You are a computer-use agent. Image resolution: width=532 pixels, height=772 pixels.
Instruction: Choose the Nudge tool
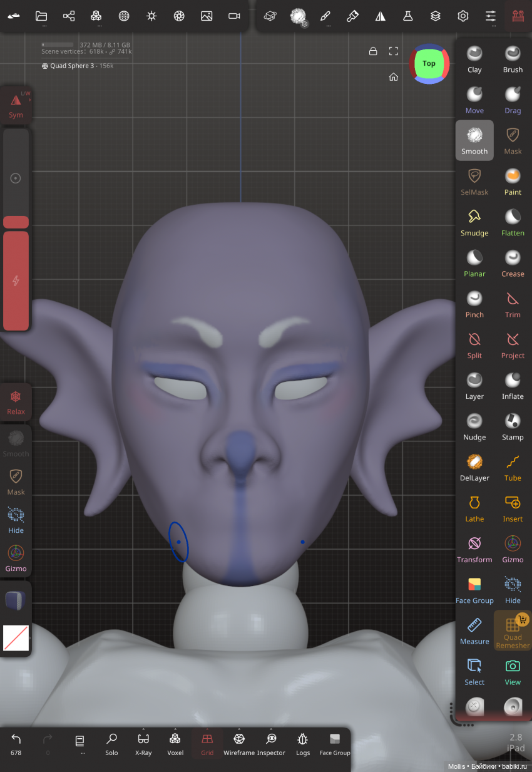click(x=474, y=426)
